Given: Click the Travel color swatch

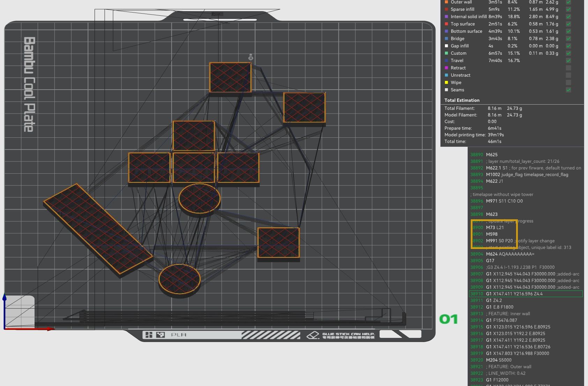Looking at the screenshot, I should pyautogui.click(x=446, y=61).
